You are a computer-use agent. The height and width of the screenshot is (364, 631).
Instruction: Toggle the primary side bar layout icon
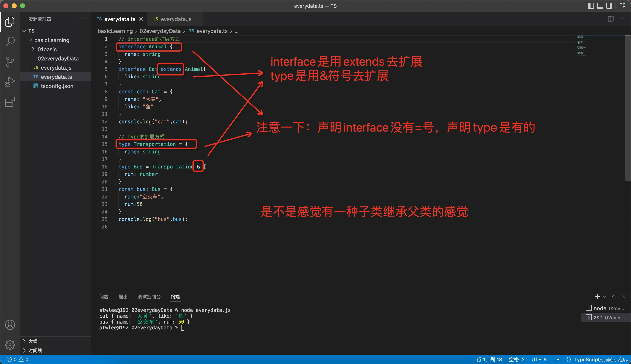pyautogui.click(x=591, y=6)
